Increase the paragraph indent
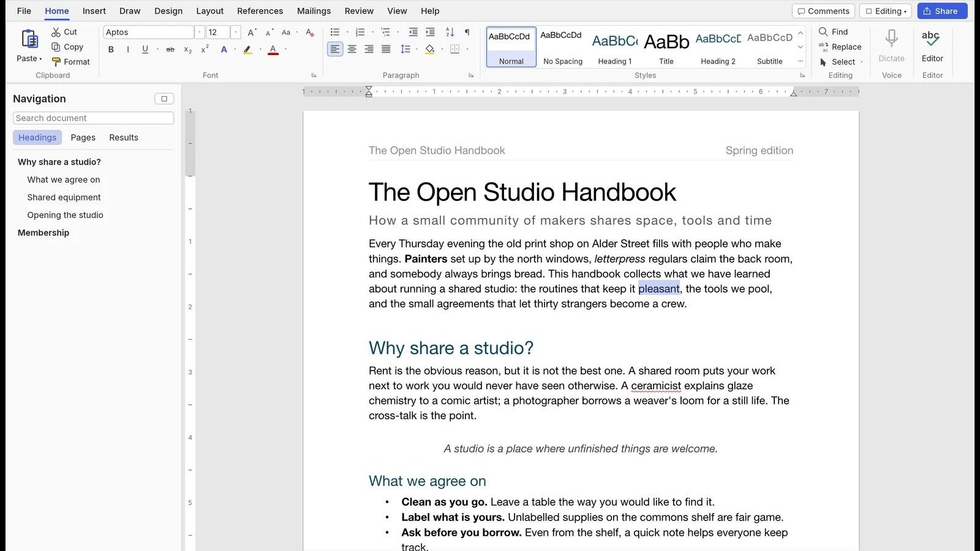The image size is (980, 551). click(431, 32)
